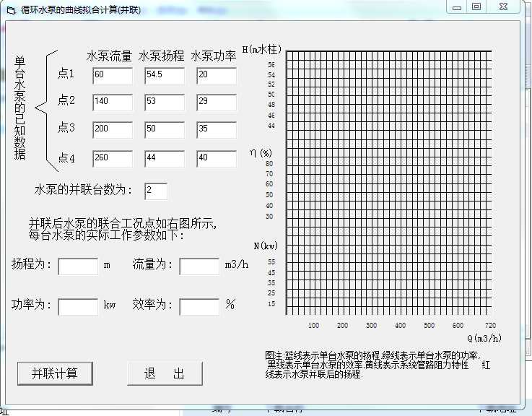Select the 点3 水泵流量 field containing 200
Image resolution: width=532 pixels, height=416 pixels.
coord(113,130)
